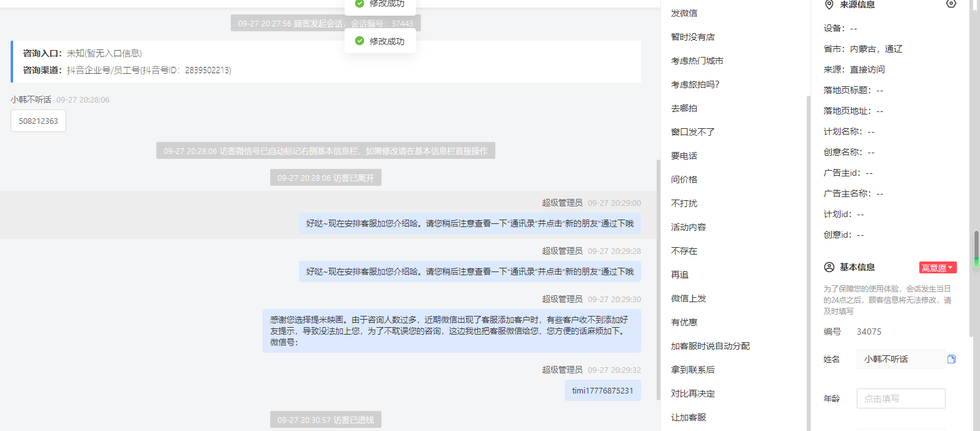Select quick reply 再追
Image resolution: width=980 pixels, height=431 pixels.
point(680,275)
